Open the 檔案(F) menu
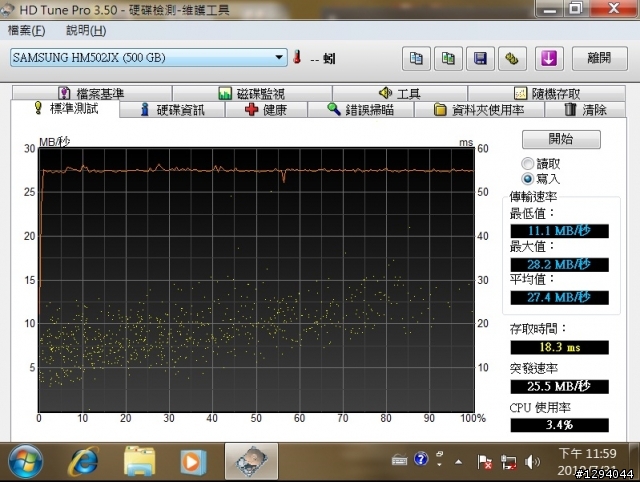640x482 pixels. [27, 31]
